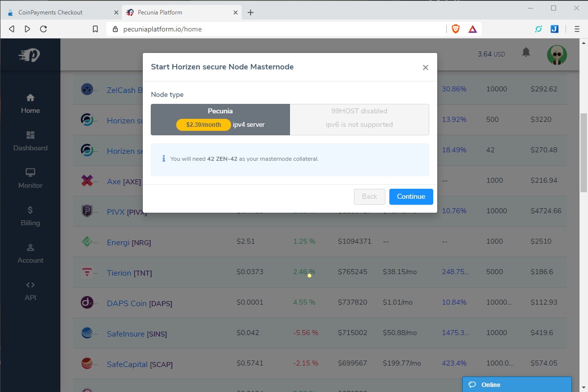The height and width of the screenshot is (392, 588).
Task: Click the site lock icon in address bar
Action: (x=115, y=29)
